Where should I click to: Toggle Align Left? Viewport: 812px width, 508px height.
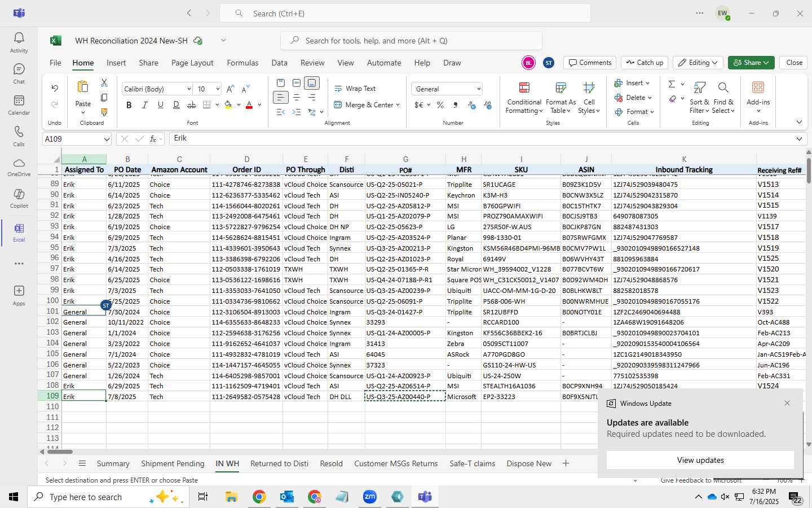click(280, 98)
